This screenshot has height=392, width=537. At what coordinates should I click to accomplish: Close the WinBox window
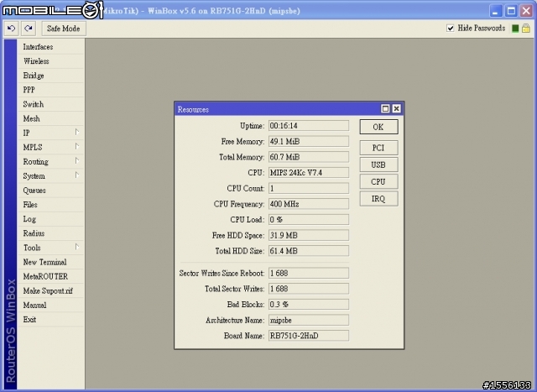click(526, 11)
